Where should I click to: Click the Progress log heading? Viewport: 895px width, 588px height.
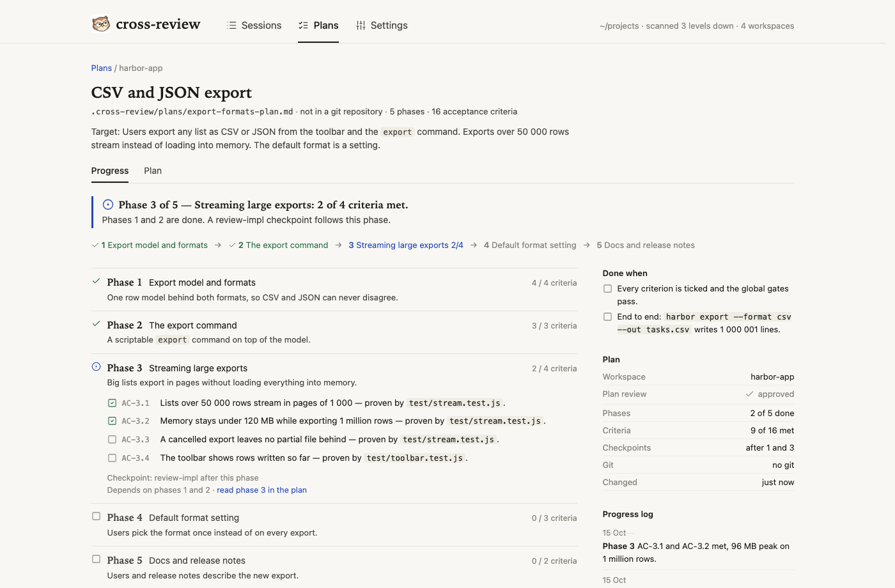click(628, 514)
